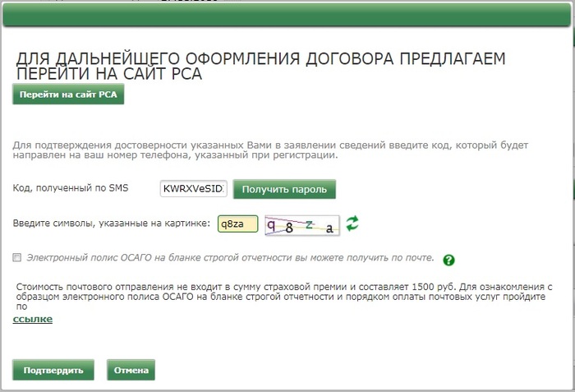Image resolution: width=575 pixels, height=392 pixels.
Task: Click the 'Отмена' button
Action: point(131,370)
